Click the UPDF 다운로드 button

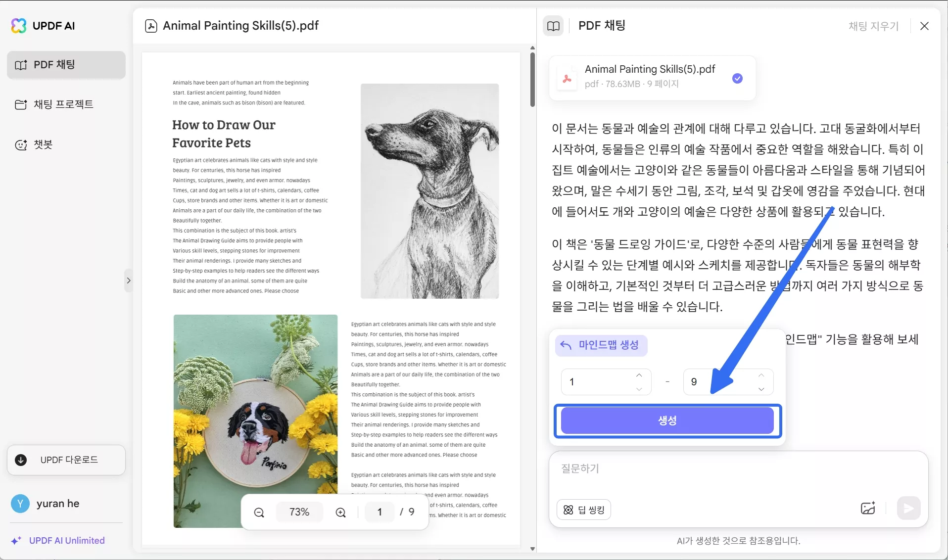66,460
